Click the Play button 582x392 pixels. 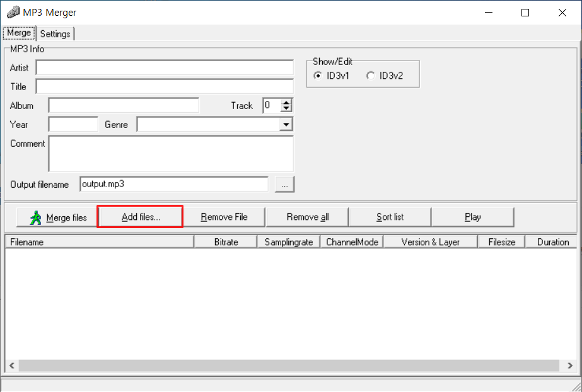[x=472, y=217]
